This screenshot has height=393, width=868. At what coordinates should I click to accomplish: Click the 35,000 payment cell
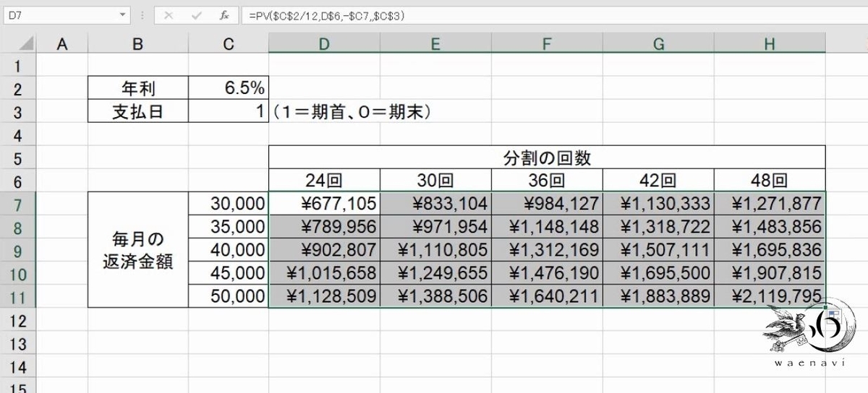coord(228,228)
